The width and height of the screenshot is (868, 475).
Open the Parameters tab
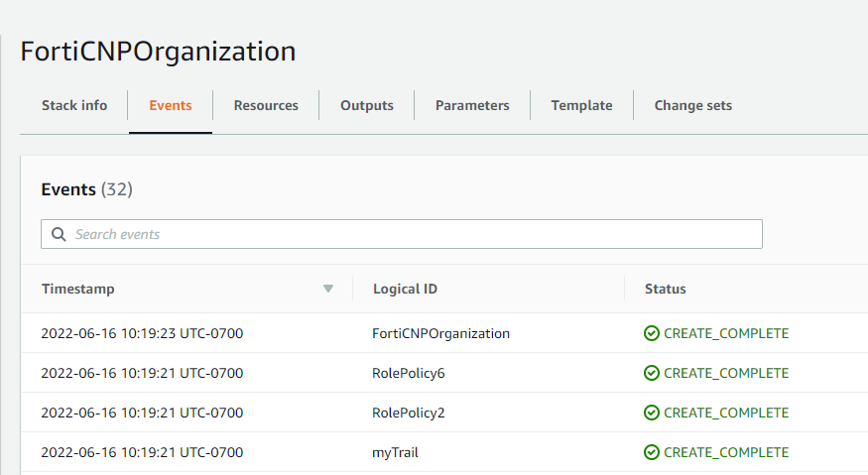pos(472,105)
